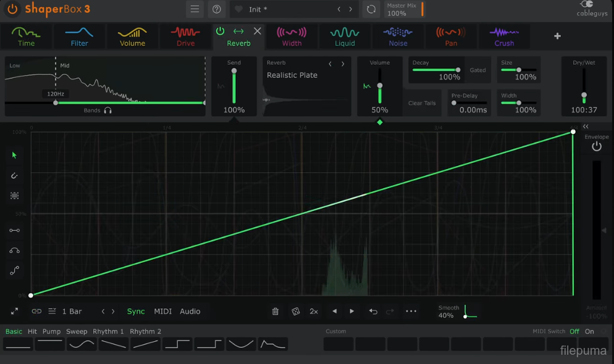Image resolution: width=614 pixels, height=364 pixels.
Task: Turn MIDI Switch On
Action: [x=589, y=331]
